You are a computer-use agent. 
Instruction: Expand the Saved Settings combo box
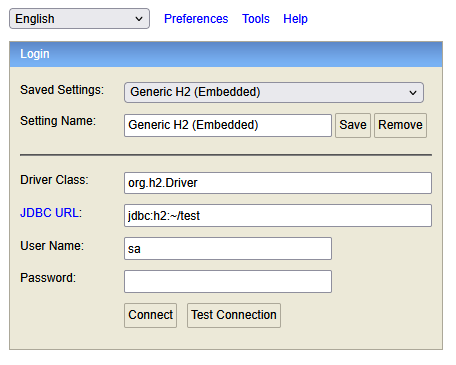pyautogui.click(x=274, y=92)
